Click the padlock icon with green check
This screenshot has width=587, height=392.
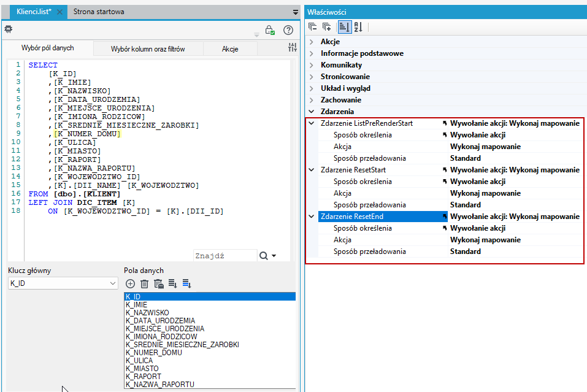(270, 30)
